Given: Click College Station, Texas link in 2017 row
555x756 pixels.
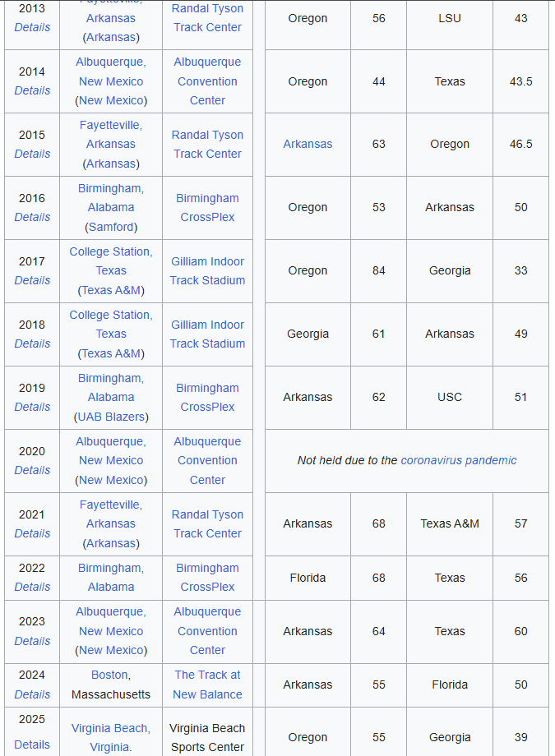Looking at the screenshot, I should pyautogui.click(x=111, y=260).
